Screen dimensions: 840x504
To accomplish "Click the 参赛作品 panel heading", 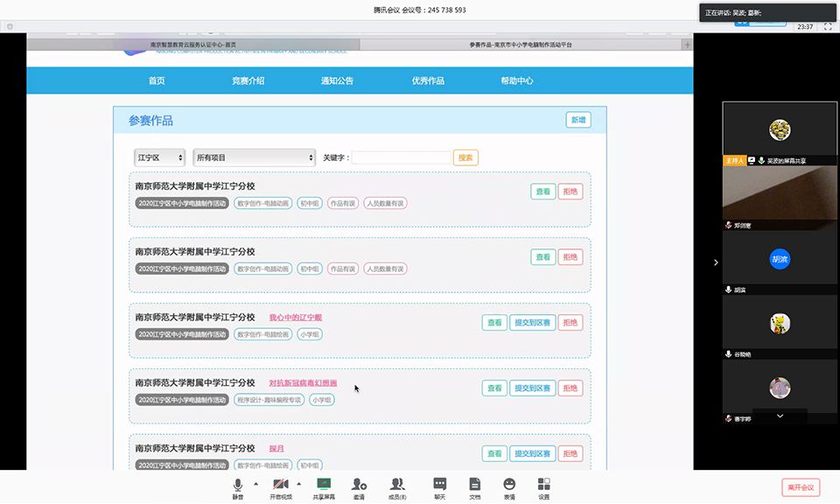I will pos(150,121).
